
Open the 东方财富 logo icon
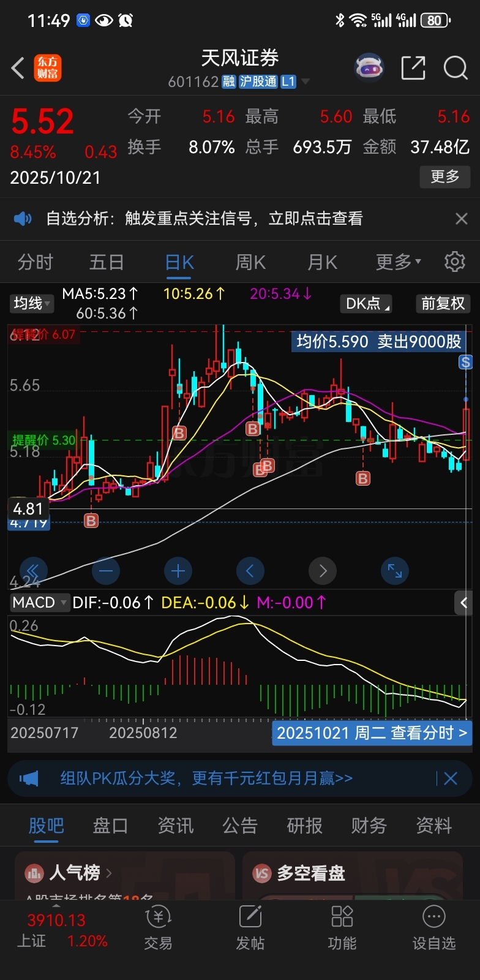click(x=48, y=68)
